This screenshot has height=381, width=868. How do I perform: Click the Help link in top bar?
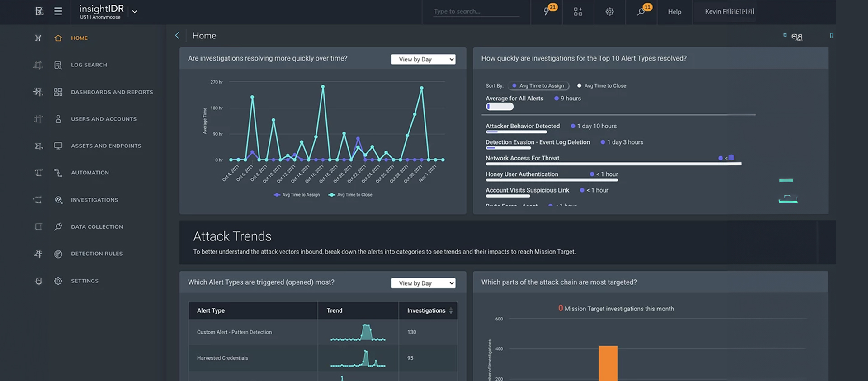pos(674,12)
